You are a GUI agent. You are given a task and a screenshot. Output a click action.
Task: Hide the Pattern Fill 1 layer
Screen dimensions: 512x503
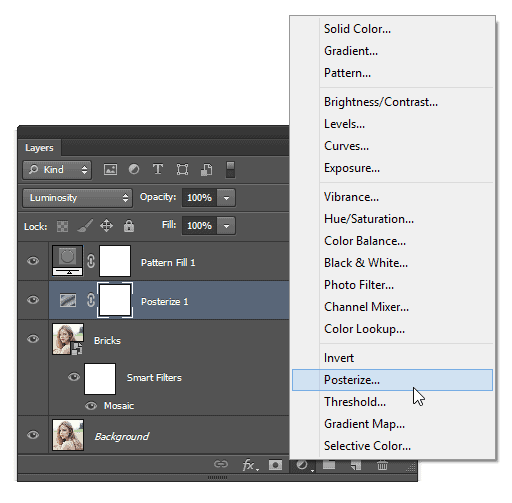pyautogui.click(x=33, y=261)
